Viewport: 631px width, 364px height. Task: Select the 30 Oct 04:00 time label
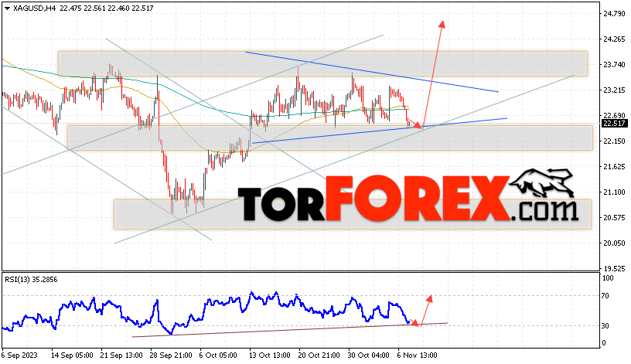tap(369, 355)
